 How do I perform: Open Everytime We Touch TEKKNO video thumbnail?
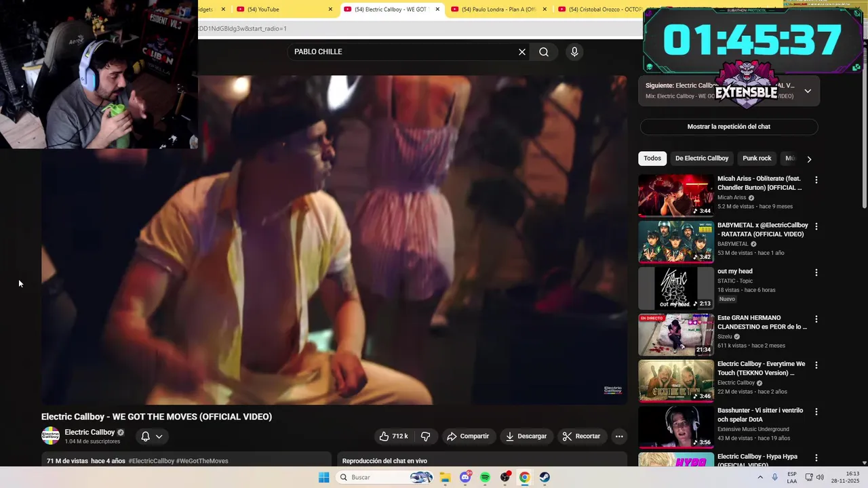tap(676, 381)
